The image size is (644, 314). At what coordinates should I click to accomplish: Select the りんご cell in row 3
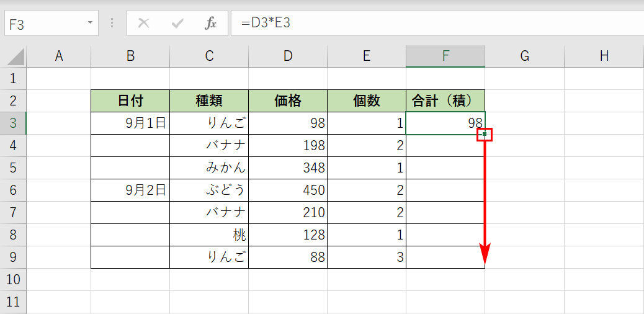pyautogui.click(x=209, y=123)
